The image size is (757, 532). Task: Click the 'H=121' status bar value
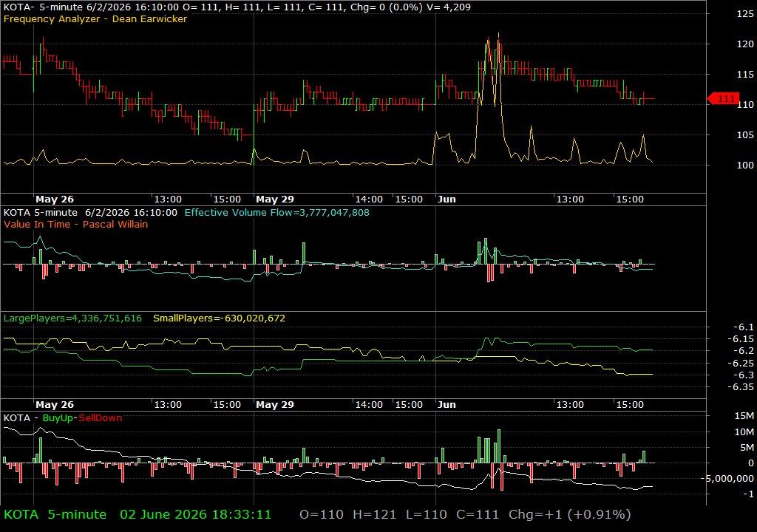click(x=375, y=514)
